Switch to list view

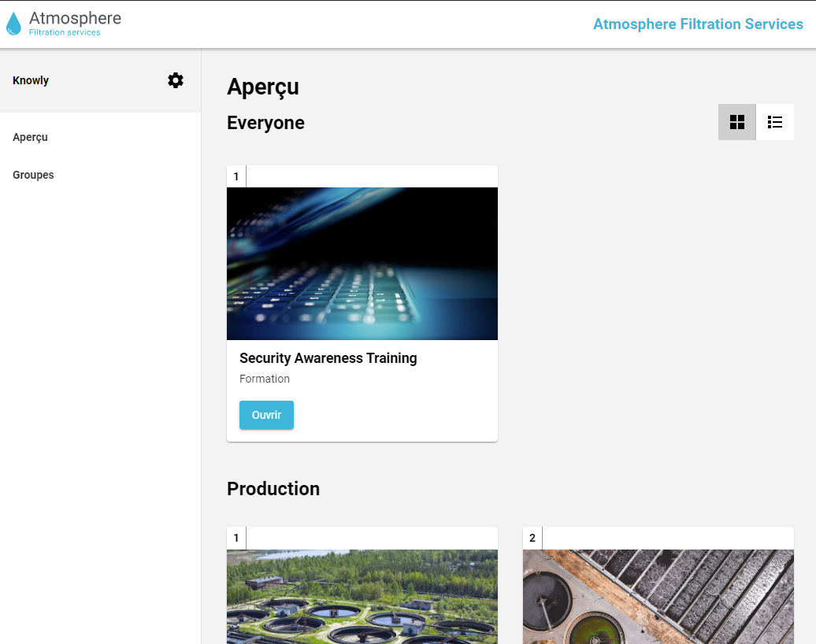click(775, 122)
